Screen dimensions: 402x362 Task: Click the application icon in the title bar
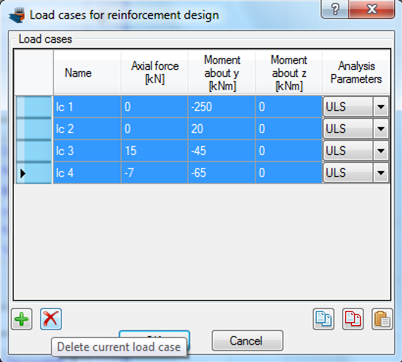17,15
